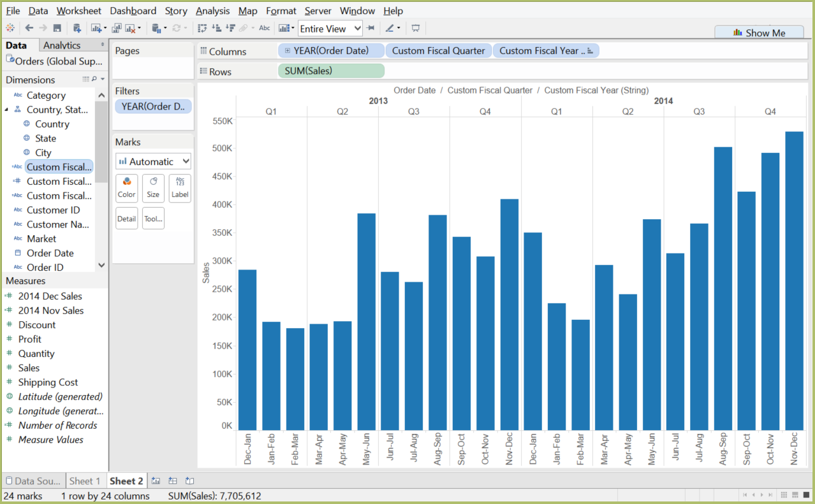Open the Entire View fit dropdown
The height and width of the screenshot is (504, 815).
tap(330, 28)
